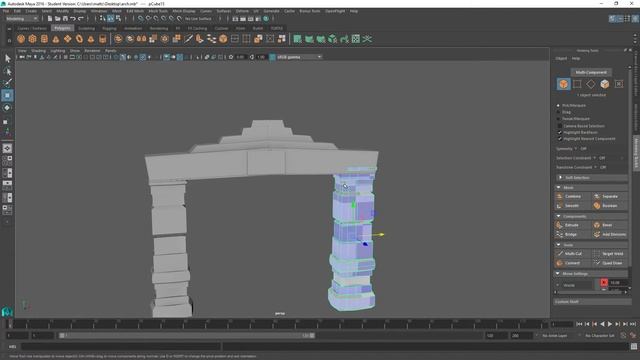Open the Mesh Tools menu
The width and height of the screenshot is (640, 360).
coord(158,11)
